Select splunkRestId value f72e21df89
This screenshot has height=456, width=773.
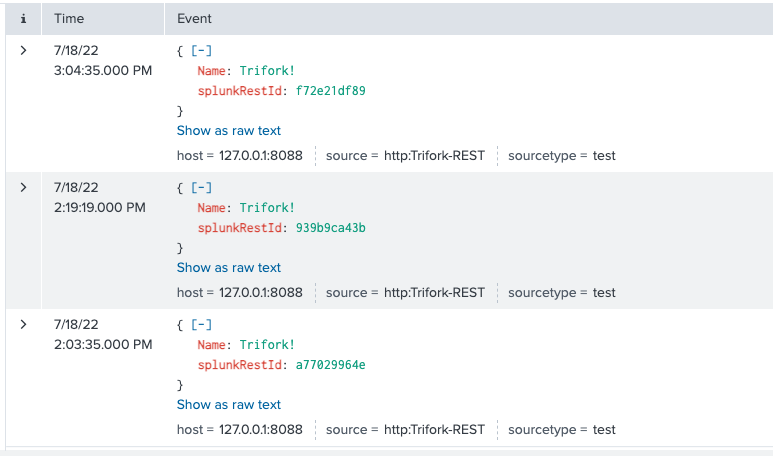(x=330, y=91)
